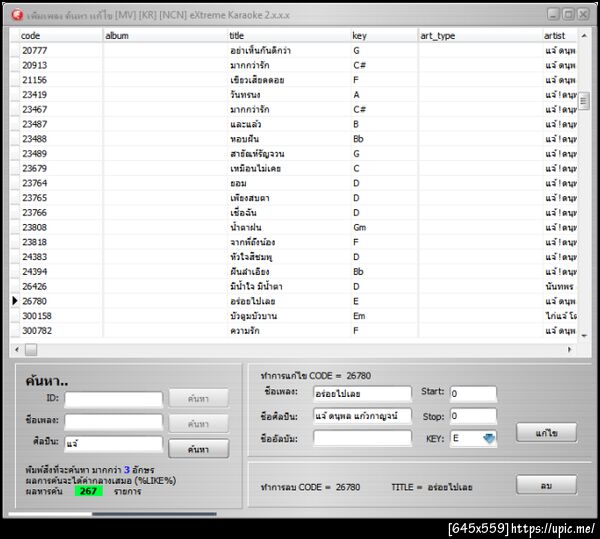The height and width of the screenshot is (539, 600).
Task: Click the A key cell in row 23419
Action: (385, 95)
